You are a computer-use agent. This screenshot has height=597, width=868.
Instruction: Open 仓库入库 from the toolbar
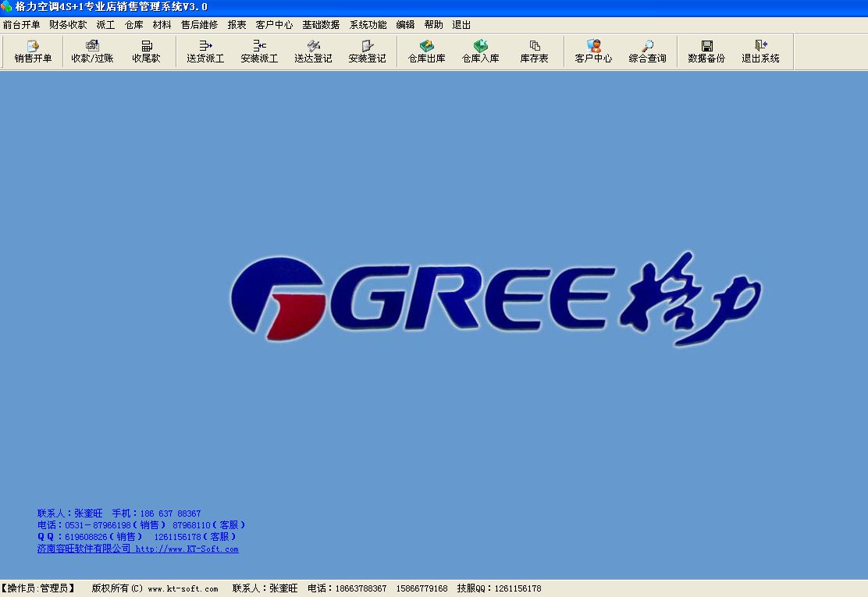(481, 52)
